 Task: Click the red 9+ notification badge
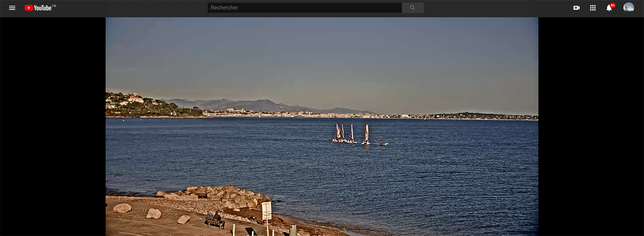coord(613,5)
